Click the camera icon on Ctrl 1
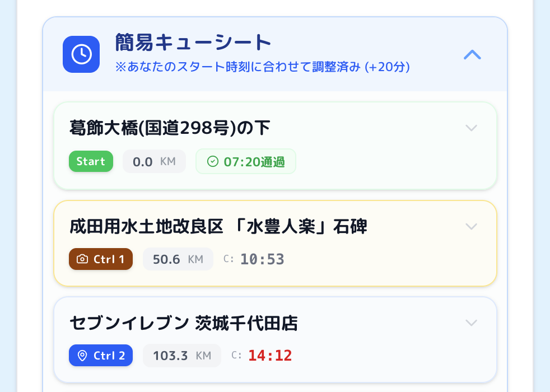This screenshot has width=550, height=392. (x=82, y=259)
